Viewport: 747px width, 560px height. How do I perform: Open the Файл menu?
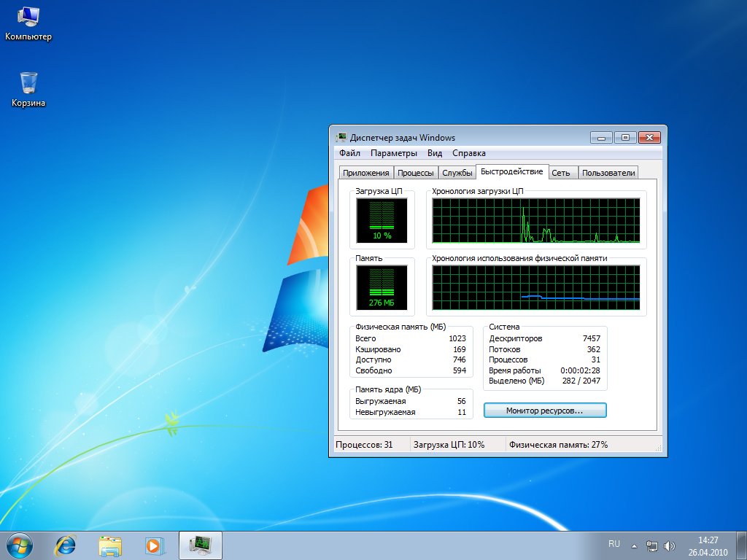click(349, 153)
